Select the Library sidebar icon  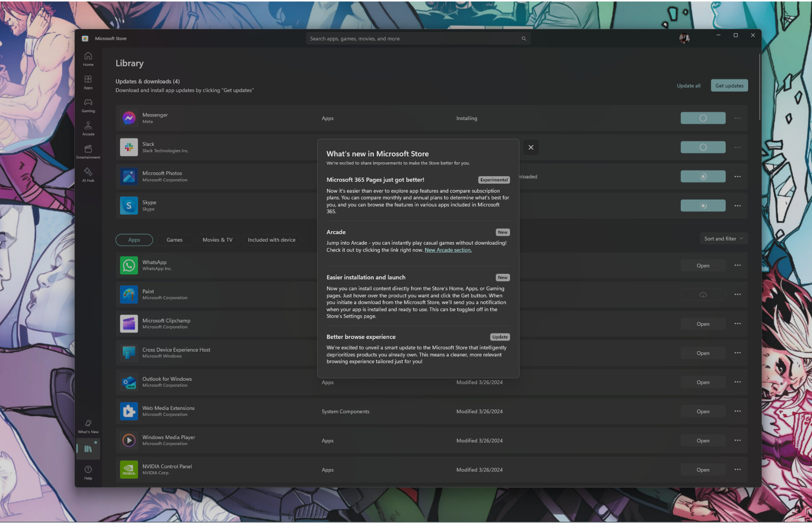point(88,449)
